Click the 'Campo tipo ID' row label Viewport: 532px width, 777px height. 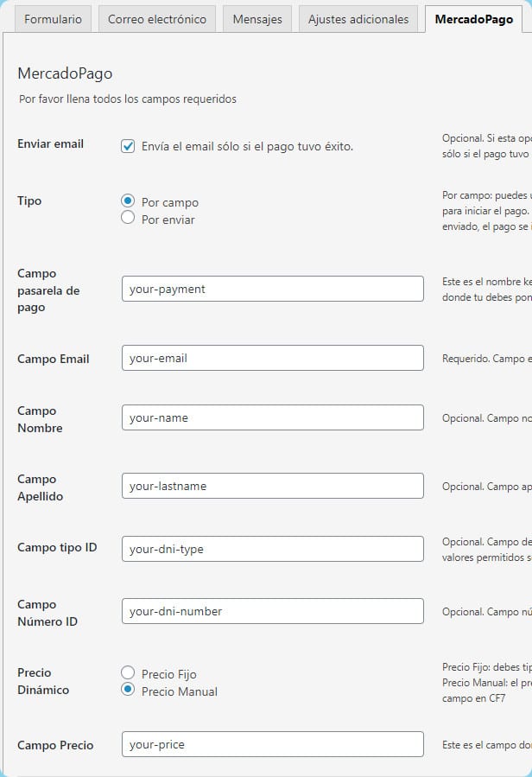click(57, 548)
